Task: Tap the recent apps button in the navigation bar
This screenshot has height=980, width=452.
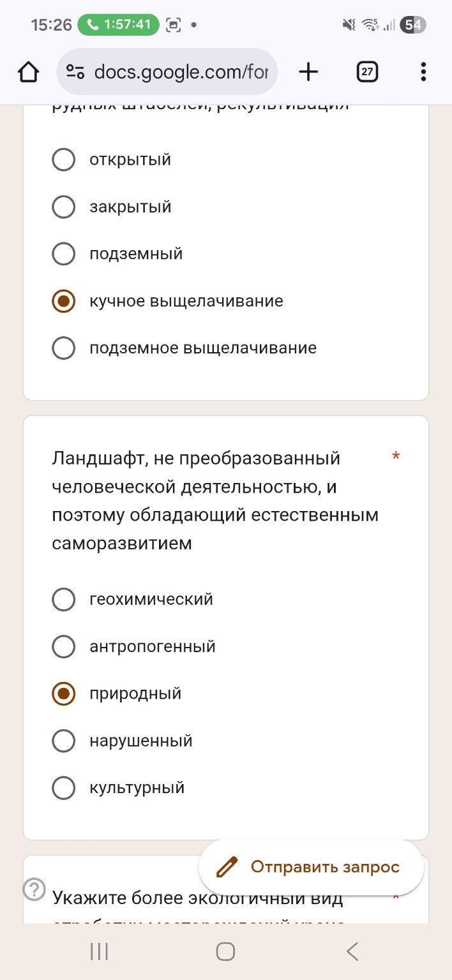Action: pos(98,951)
